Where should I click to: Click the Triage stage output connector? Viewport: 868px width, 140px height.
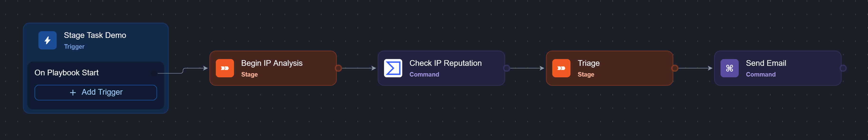(675, 68)
